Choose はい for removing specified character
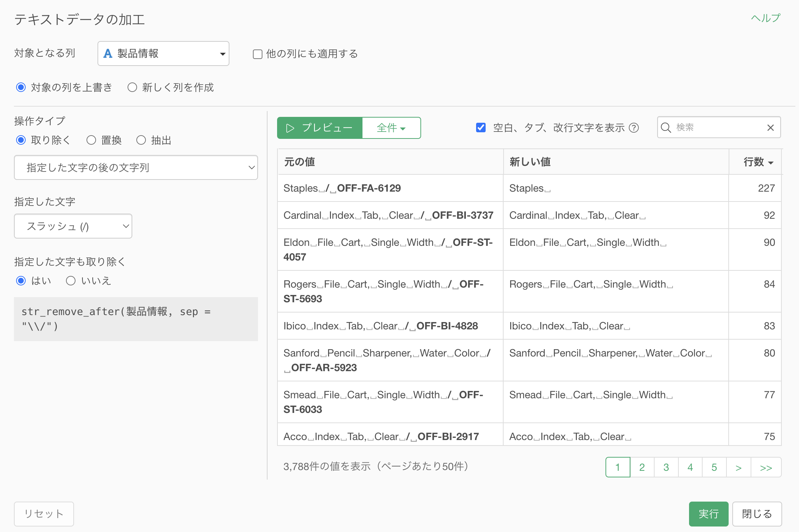 pyautogui.click(x=21, y=281)
